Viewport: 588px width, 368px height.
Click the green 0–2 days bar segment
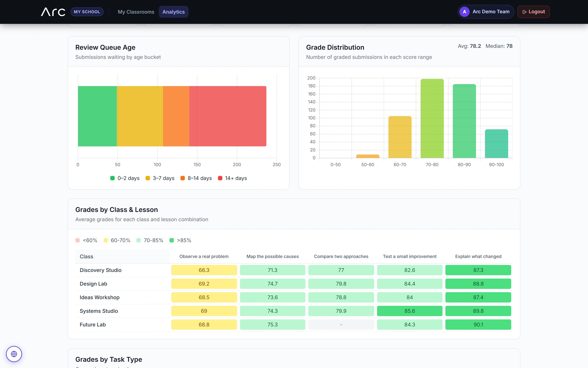coord(97,116)
